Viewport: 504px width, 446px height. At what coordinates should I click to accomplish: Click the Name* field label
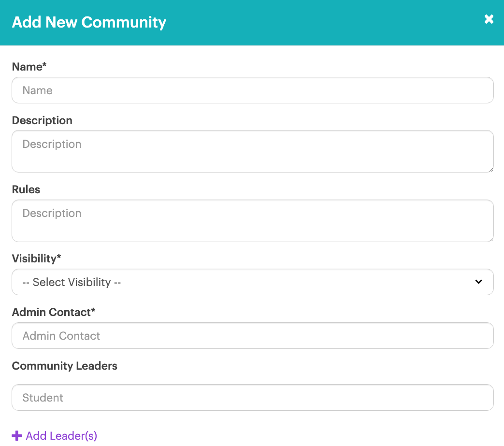click(x=29, y=67)
